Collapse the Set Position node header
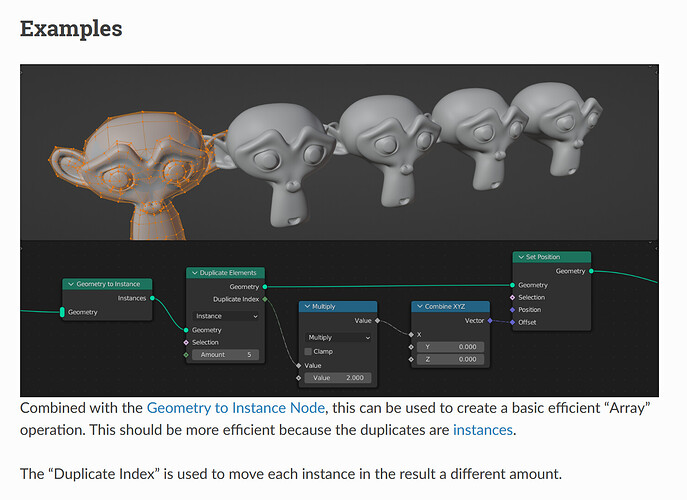 (552, 257)
